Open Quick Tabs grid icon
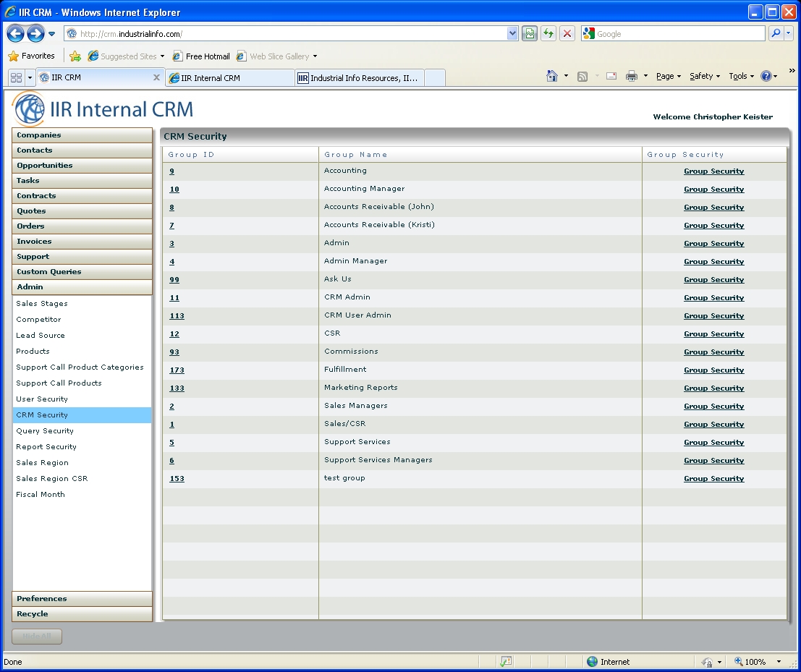 point(16,77)
